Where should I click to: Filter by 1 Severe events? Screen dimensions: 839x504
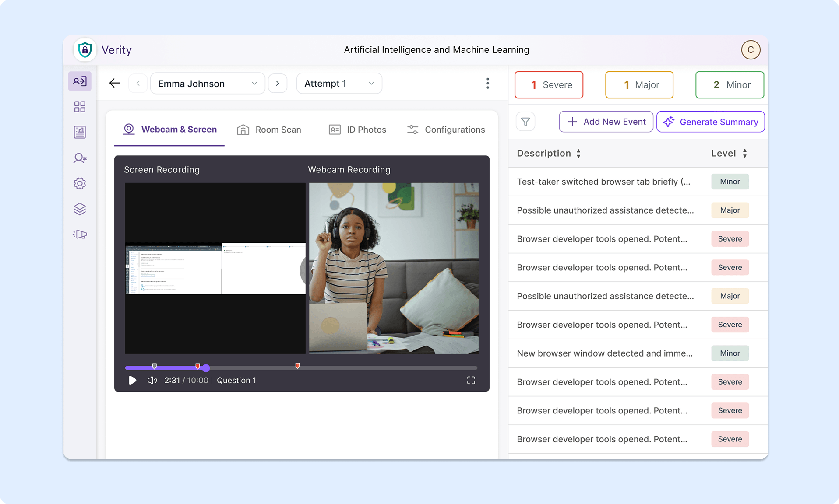tap(549, 85)
